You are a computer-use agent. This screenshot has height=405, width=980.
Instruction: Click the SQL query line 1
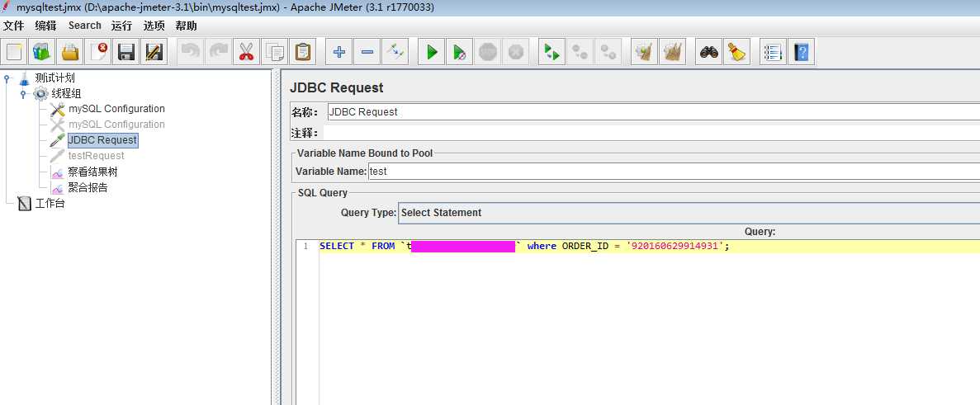(x=650, y=246)
